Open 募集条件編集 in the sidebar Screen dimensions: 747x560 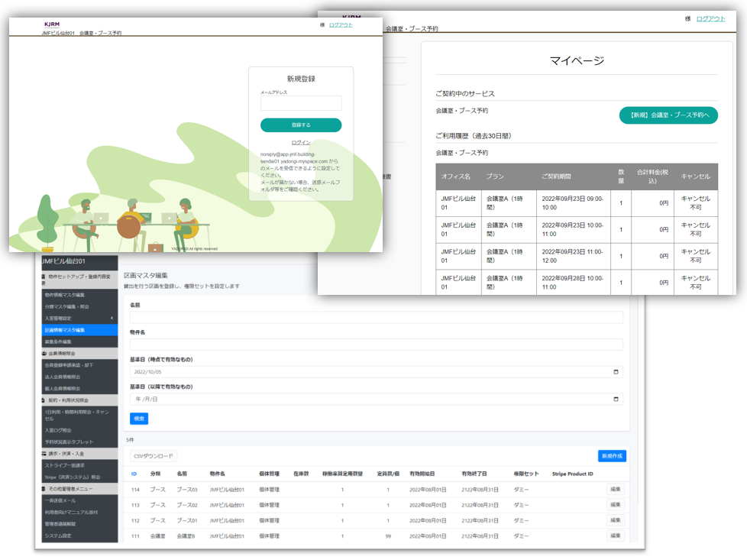79,342
